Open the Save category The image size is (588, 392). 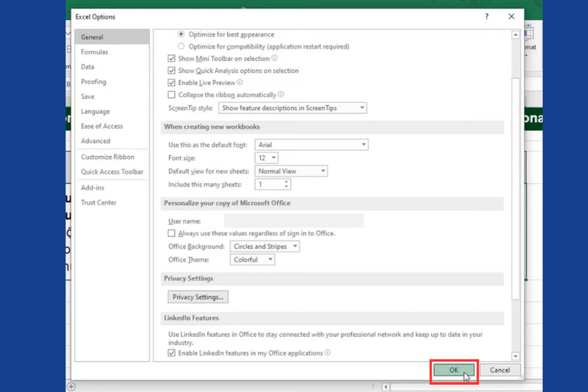[112, 96]
